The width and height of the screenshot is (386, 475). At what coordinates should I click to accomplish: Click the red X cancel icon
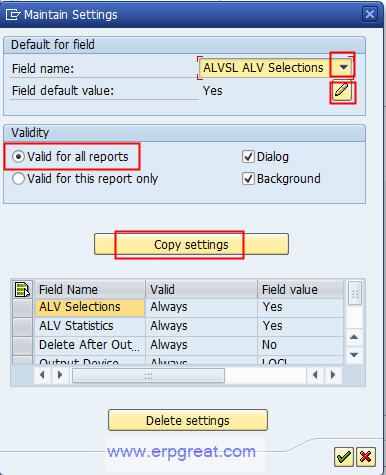click(x=366, y=457)
